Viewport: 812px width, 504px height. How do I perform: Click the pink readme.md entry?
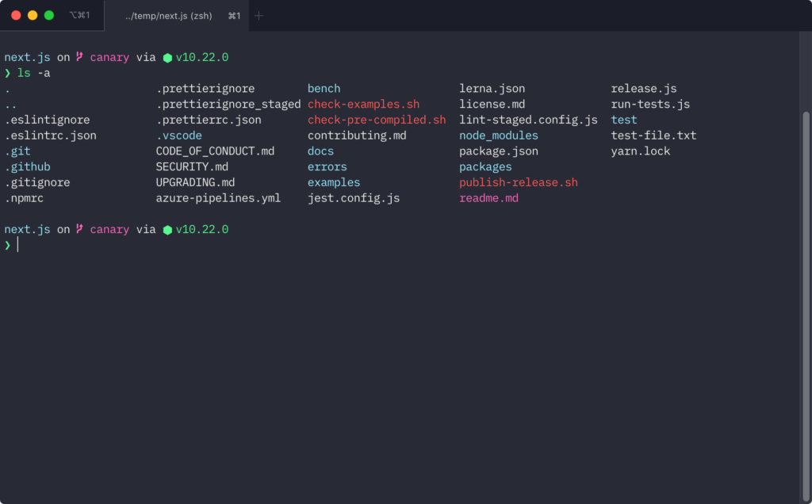pyautogui.click(x=488, y=198)
